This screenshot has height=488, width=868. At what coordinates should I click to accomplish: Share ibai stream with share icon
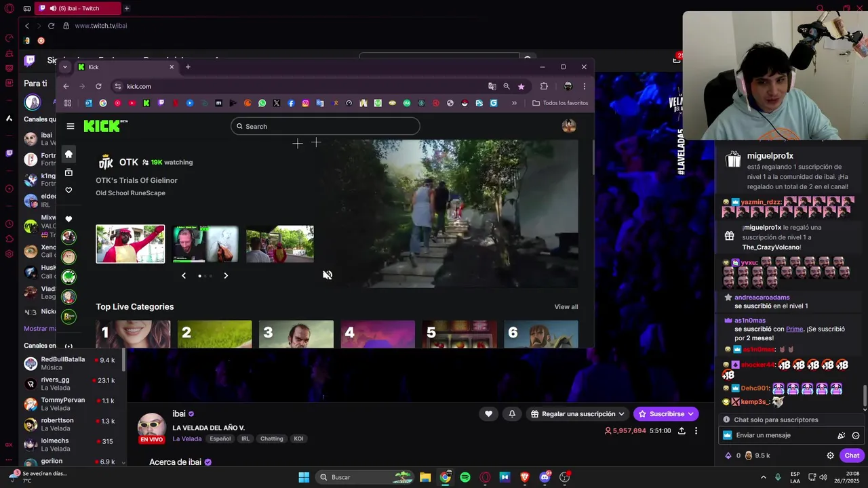tap(682, 430)
